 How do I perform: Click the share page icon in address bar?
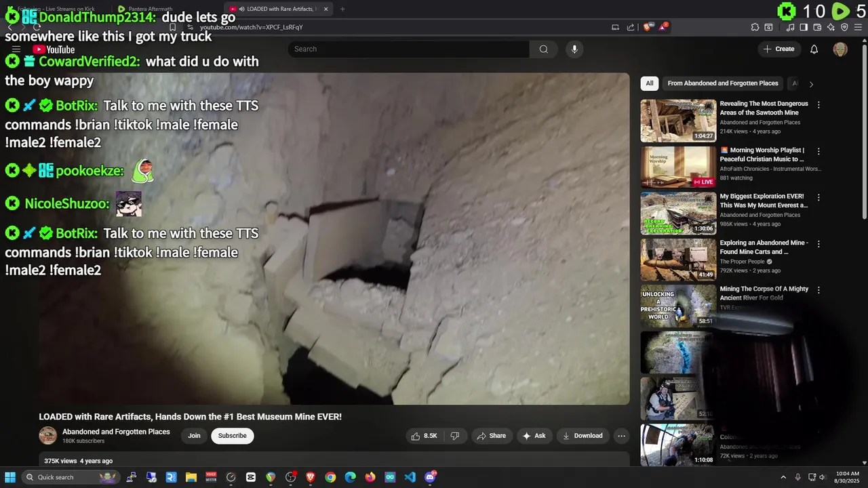pyautogui.click(x=631, y=27)
